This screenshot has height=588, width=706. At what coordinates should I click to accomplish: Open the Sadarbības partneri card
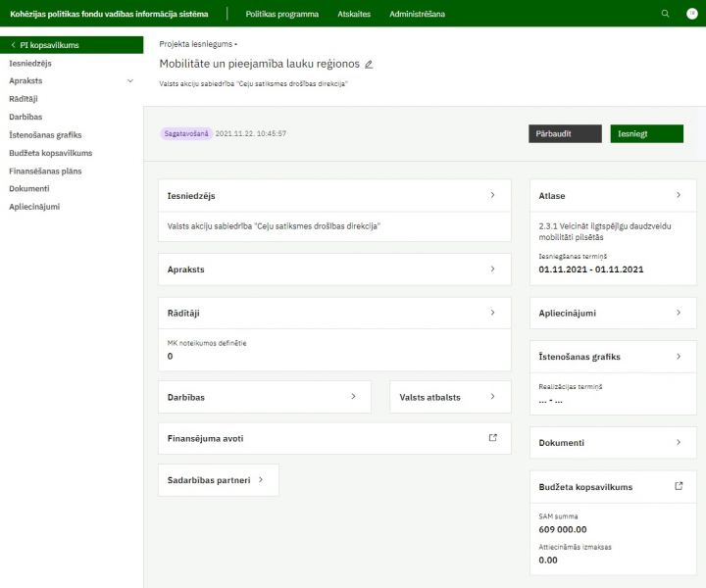[218, 480]
